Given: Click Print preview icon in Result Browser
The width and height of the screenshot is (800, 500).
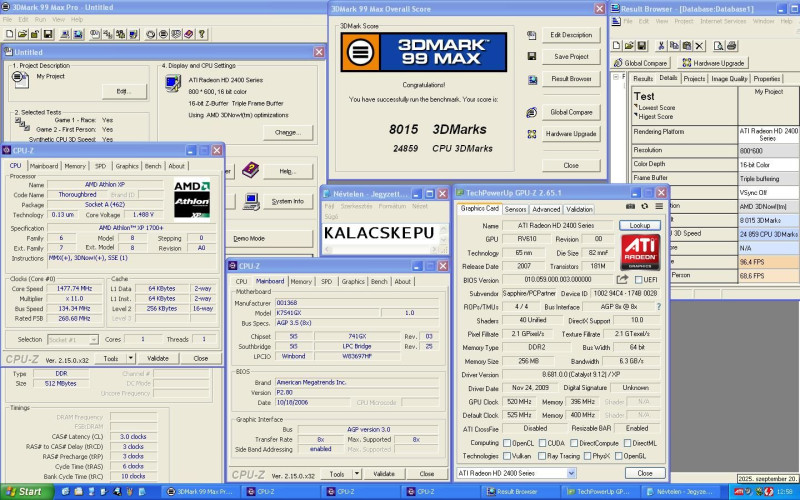Looking at the screenshot, I should point(718,46).
